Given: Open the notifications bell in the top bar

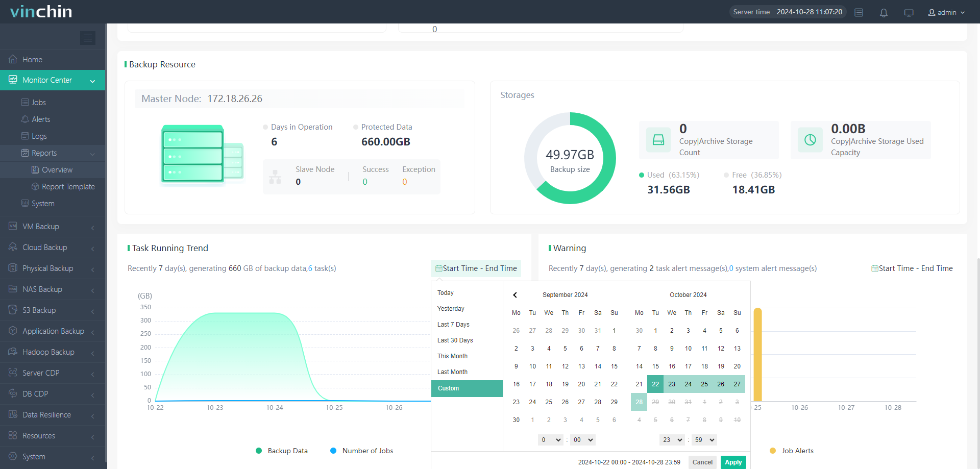Looking at the screenshot, I should (x=884, y=12).
